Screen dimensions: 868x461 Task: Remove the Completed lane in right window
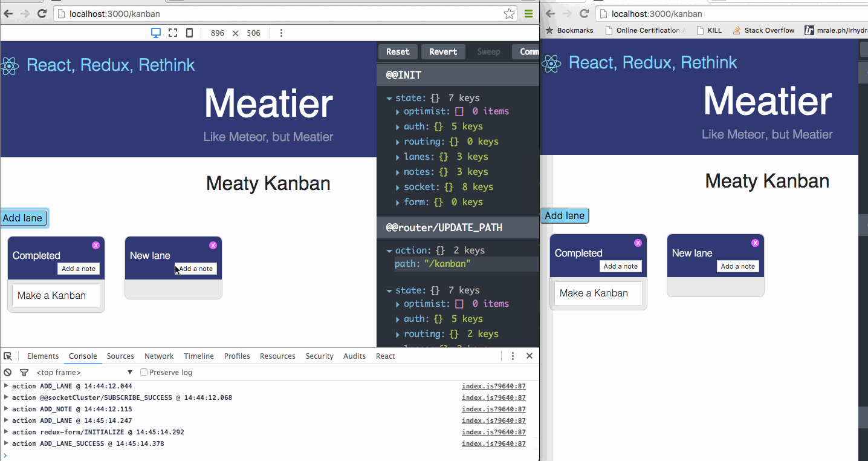(x=638, y=243)
